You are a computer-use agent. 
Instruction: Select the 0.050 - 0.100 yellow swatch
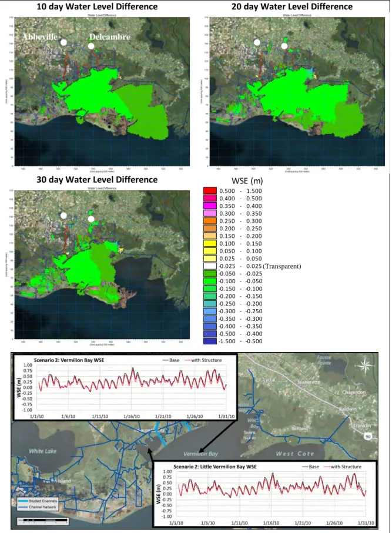[x=210, y=251]
